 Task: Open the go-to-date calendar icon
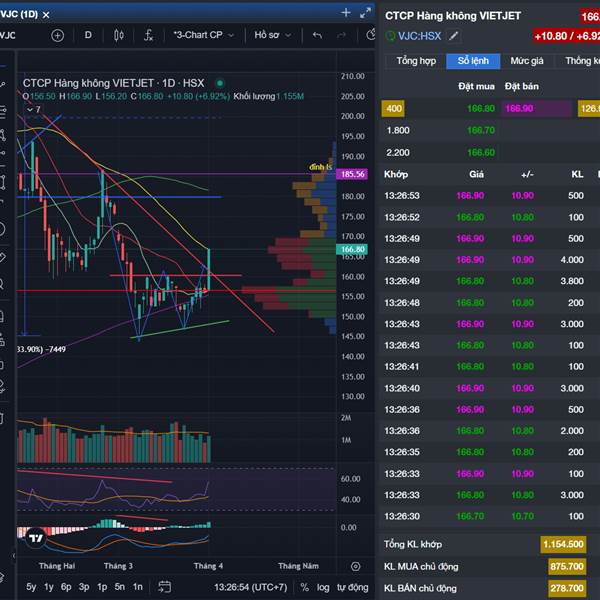click(x=165, y=586)
